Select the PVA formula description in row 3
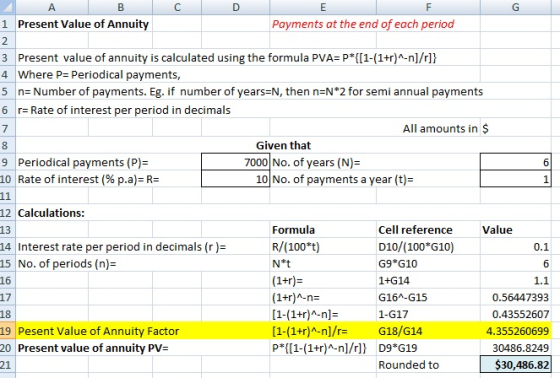 (227, 58)
